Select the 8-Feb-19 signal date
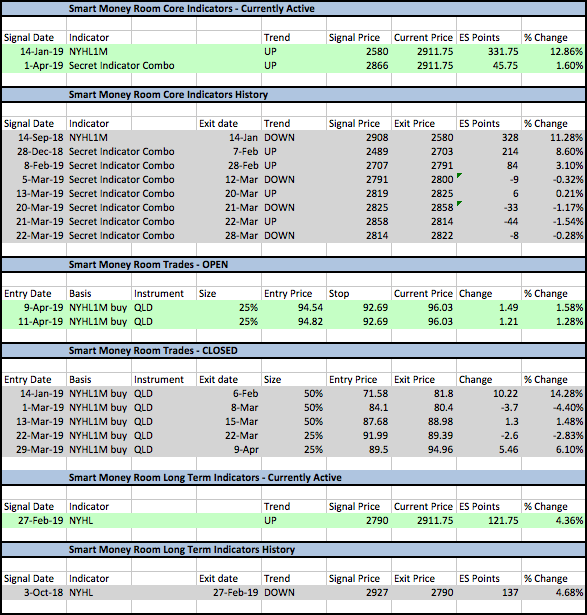Image resolution: width=587 pixels, height=615 pixels. tap(44, 166)
